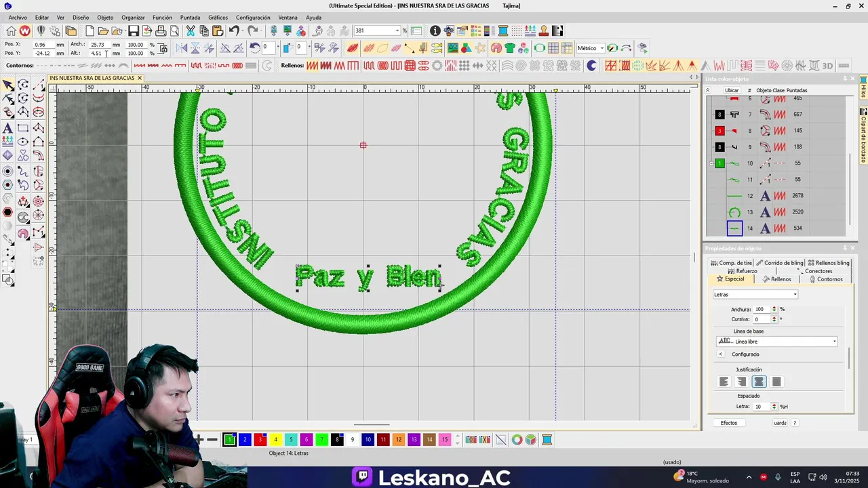Select the arrow selection tool
Image resolution: width=868 pixels, height=488 pixels.
[7, 85]
